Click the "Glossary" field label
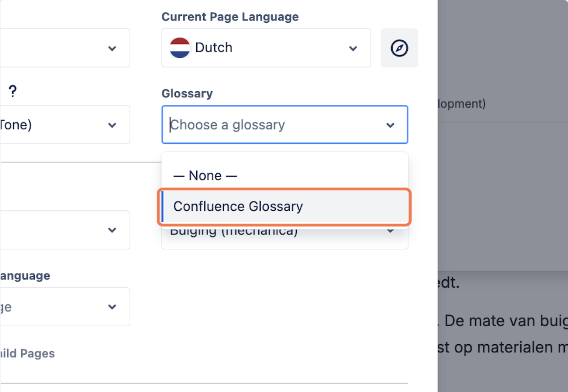This screenshot has width=568, height=392. 187,94
